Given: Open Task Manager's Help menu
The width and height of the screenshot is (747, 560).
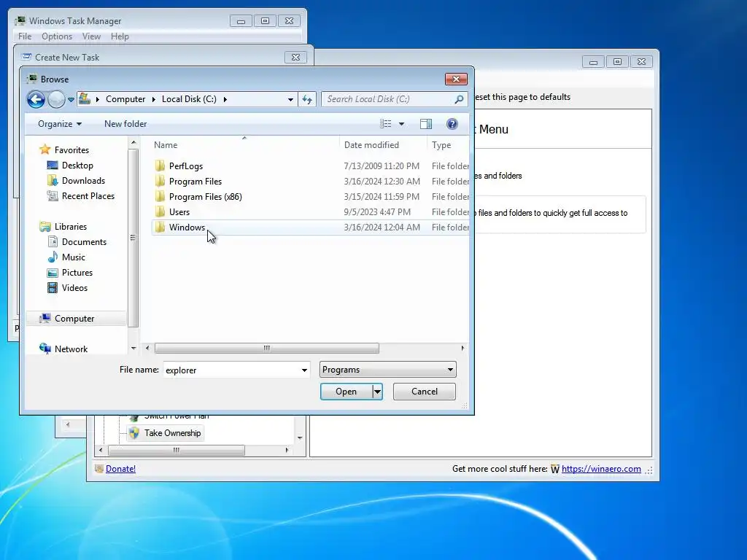Looking at the screenshot, I should tap(120, 36).
